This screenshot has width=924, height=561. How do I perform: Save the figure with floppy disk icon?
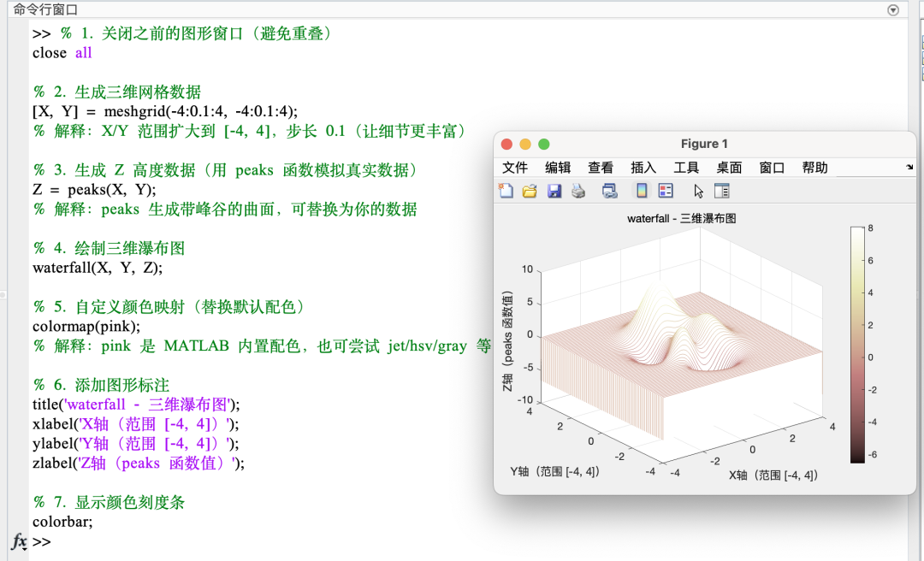554,191
